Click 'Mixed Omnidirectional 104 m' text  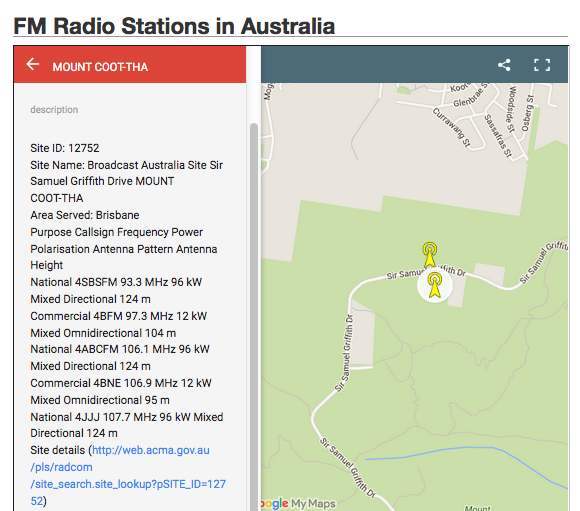[x=103, y=333]
